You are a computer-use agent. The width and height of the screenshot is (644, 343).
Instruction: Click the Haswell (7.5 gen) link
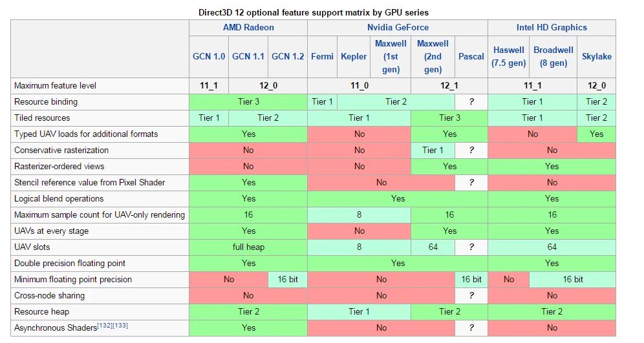pos(508,57)
